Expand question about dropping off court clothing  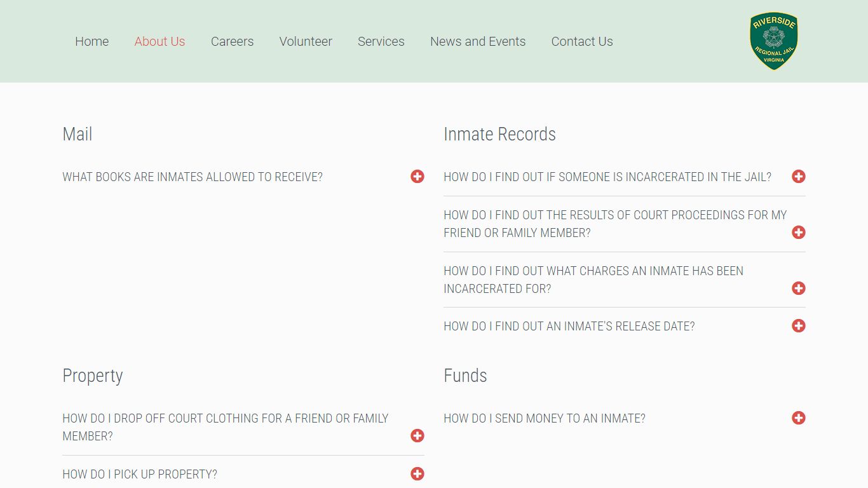(226, 427)
